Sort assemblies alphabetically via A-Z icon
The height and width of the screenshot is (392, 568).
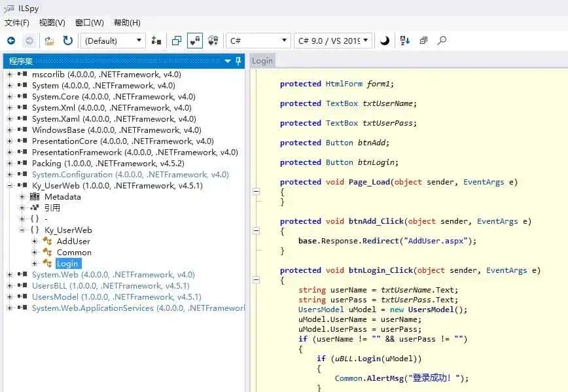click(406, 40)
